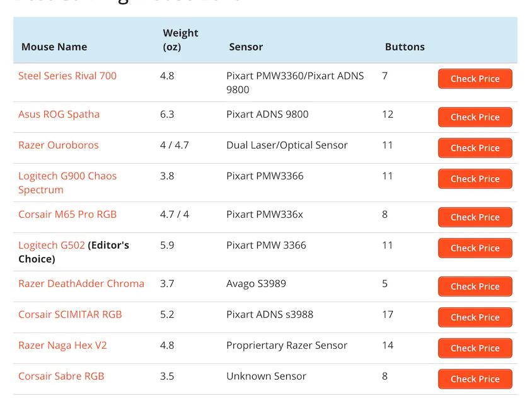
Task: Click the 4.7 / 4 weight value
Action: point(175,214)
